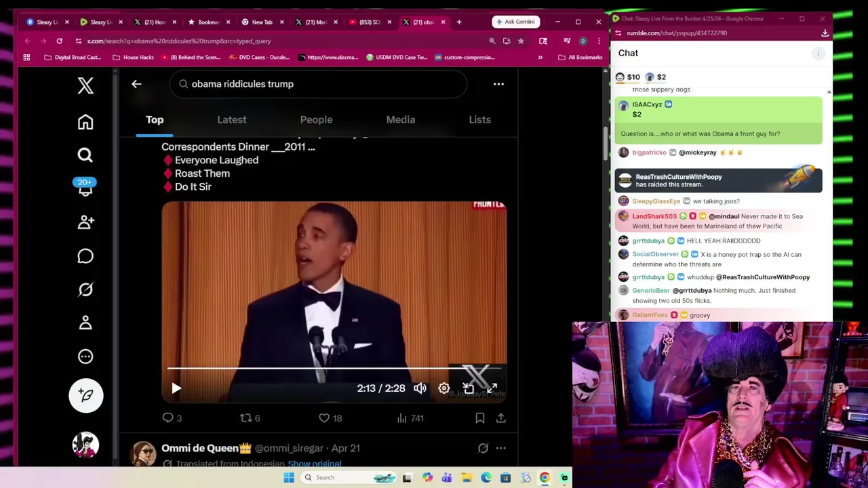The width and height of the screenshot is (868, 488).
Task: Select the $2 rant filter in chat
Action: 656,77
